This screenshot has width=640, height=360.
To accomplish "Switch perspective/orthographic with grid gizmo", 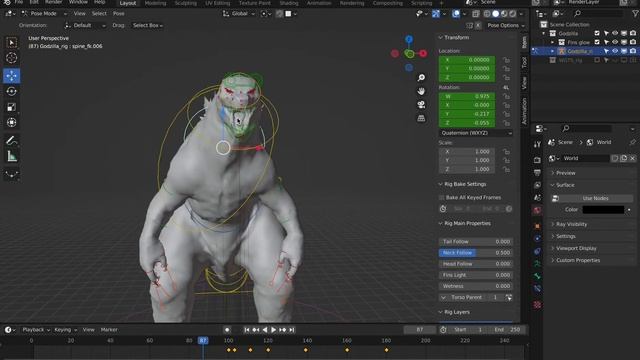I will 421,118.
